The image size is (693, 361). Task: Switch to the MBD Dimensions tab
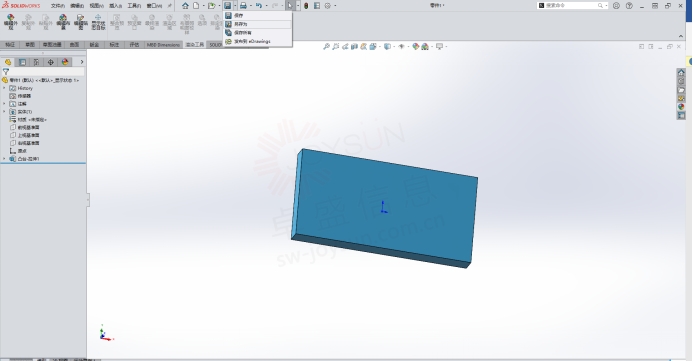tap(163, 45)
